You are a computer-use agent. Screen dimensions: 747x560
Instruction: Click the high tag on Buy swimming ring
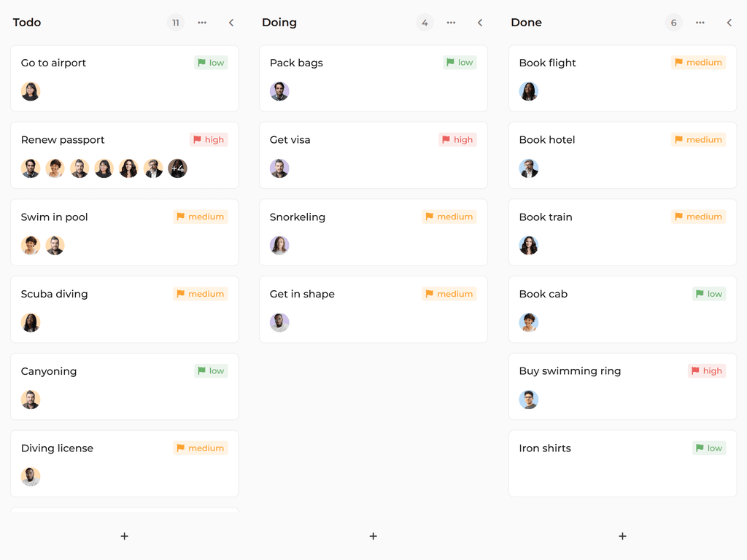pos(706,371)
